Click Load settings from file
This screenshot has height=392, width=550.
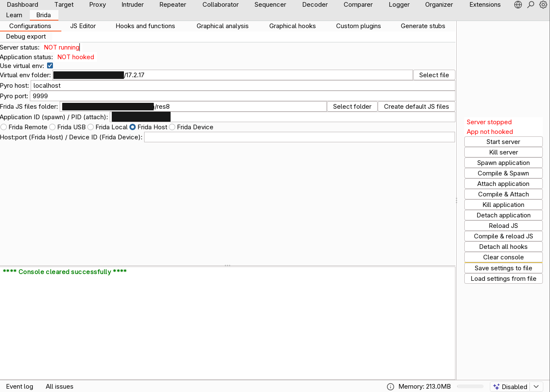pyautogui.click(x=503, y=279)
